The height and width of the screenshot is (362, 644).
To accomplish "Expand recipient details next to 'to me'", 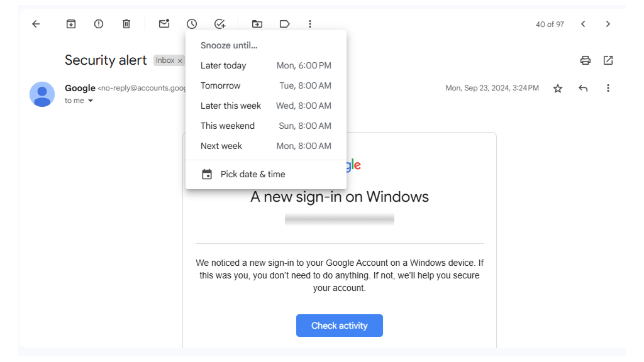I will click(91, 101).
